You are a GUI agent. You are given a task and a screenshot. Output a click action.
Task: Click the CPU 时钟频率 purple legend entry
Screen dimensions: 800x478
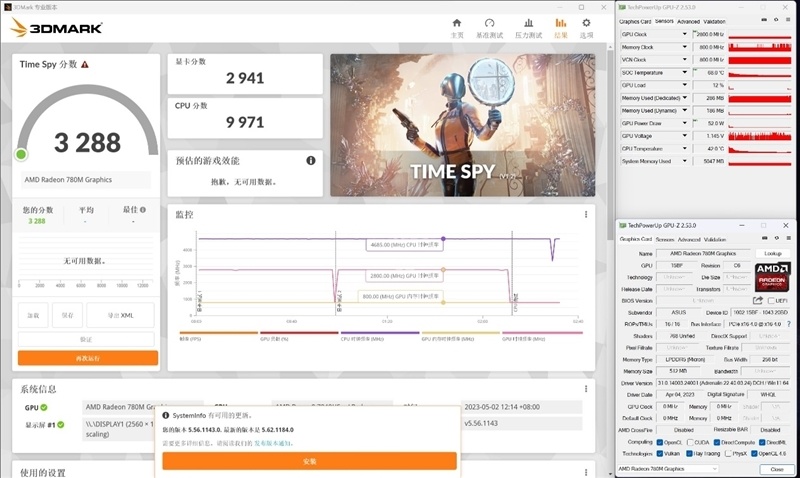tap(380, 336)
